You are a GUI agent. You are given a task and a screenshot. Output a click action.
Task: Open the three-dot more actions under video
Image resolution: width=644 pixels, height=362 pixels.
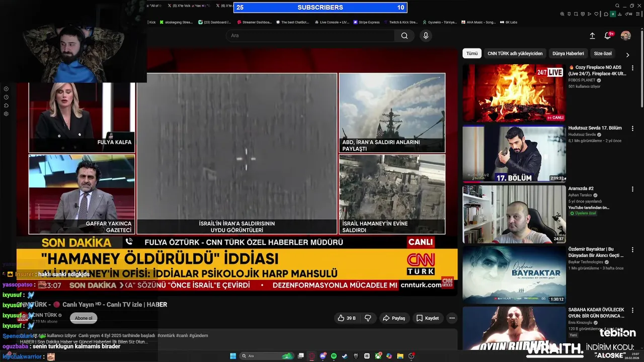(452, 318)
